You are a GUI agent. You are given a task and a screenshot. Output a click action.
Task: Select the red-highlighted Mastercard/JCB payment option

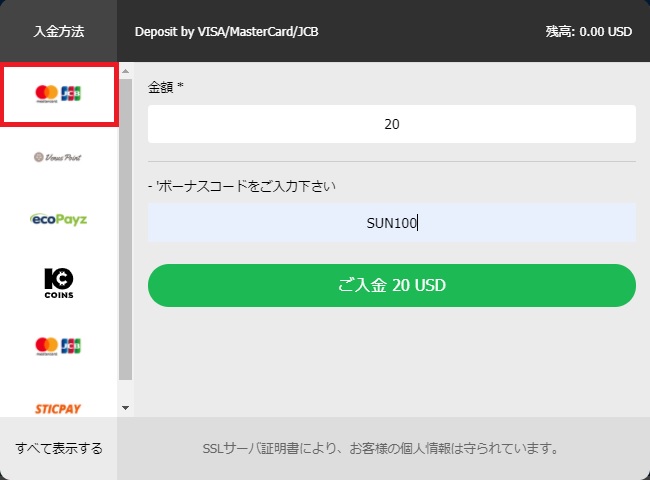(x=59, y=94)
